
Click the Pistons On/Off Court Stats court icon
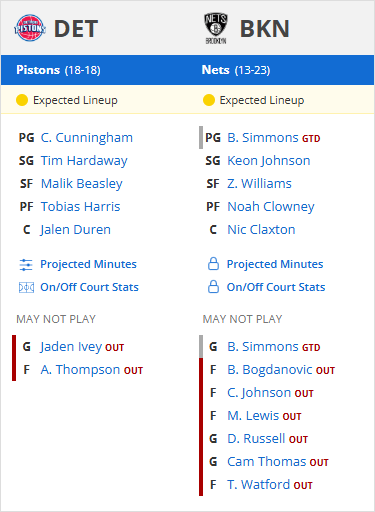pyautogui.click(x=26, y=287)
